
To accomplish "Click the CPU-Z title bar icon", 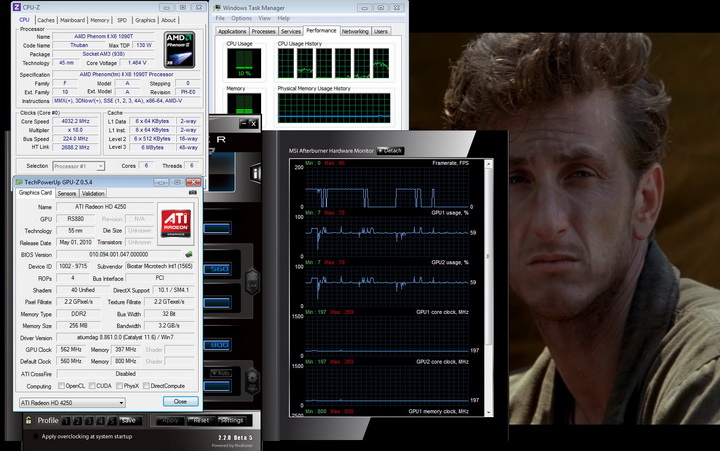I will tap(17, 7).
